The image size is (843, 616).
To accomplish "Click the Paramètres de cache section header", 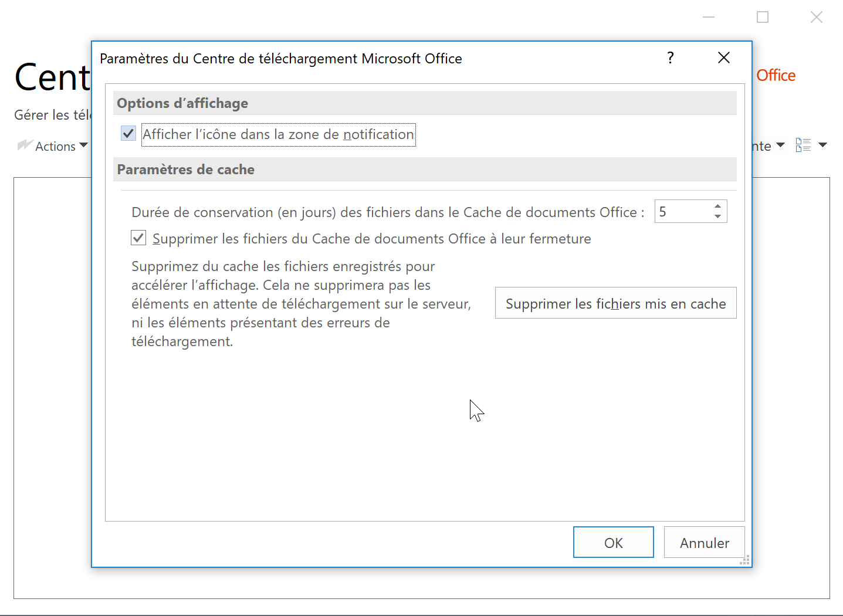I will 425,170.
